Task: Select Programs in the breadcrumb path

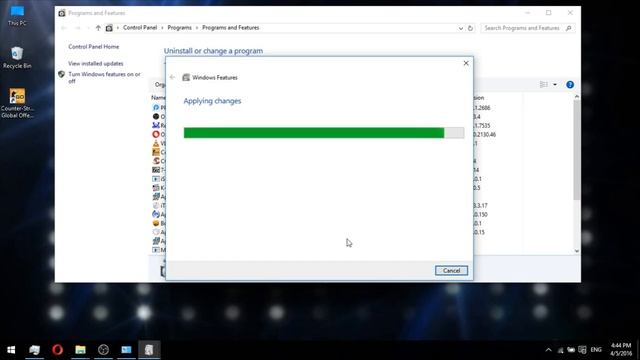Action: (x=180, y=28)
